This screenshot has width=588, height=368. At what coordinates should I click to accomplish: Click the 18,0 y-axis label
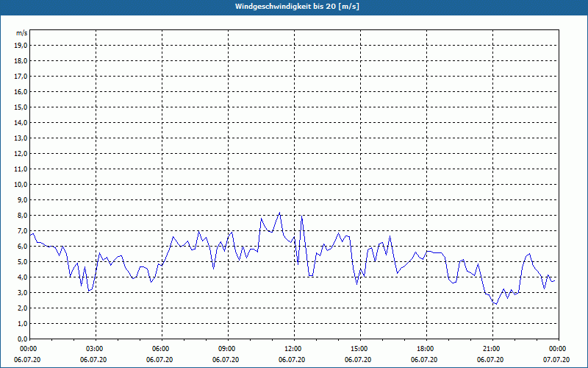click(x=21, y=61)
